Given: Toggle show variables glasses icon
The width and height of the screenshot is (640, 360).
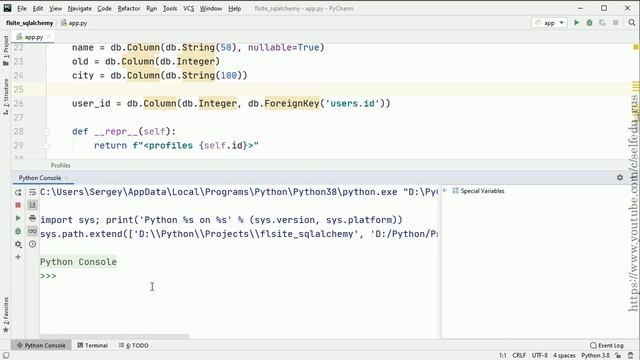Looking at the screenshot, I should pyautogui.click(x=33, y=231).
